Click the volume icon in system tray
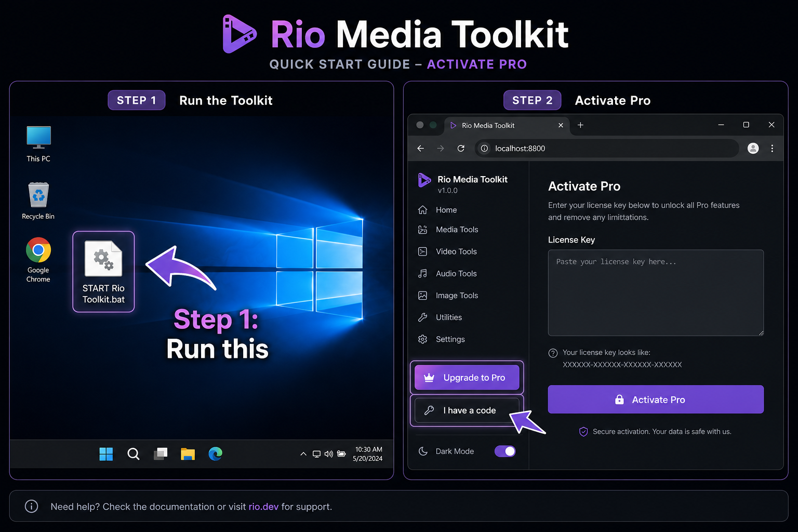This screenshot has height=532, width=798. click(329, 454)
